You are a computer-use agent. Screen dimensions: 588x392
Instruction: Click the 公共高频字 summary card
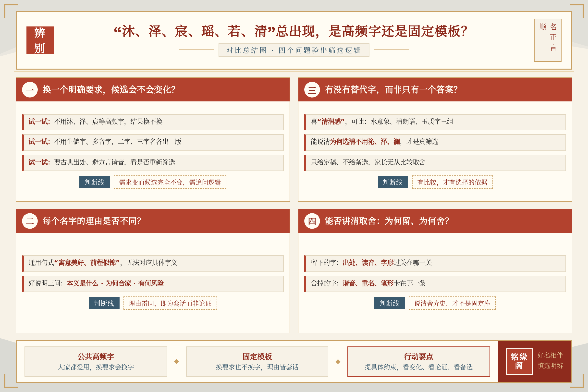(x=96, y=362)
